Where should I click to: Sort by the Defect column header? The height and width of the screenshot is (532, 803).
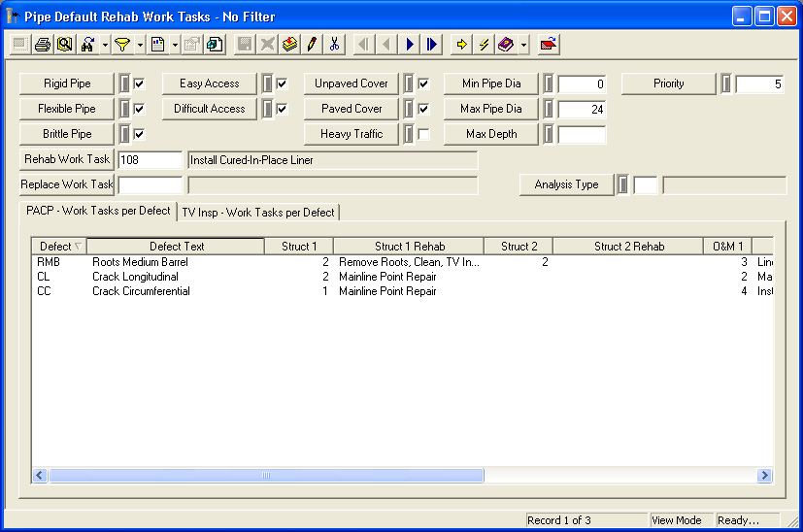(59, 247)
